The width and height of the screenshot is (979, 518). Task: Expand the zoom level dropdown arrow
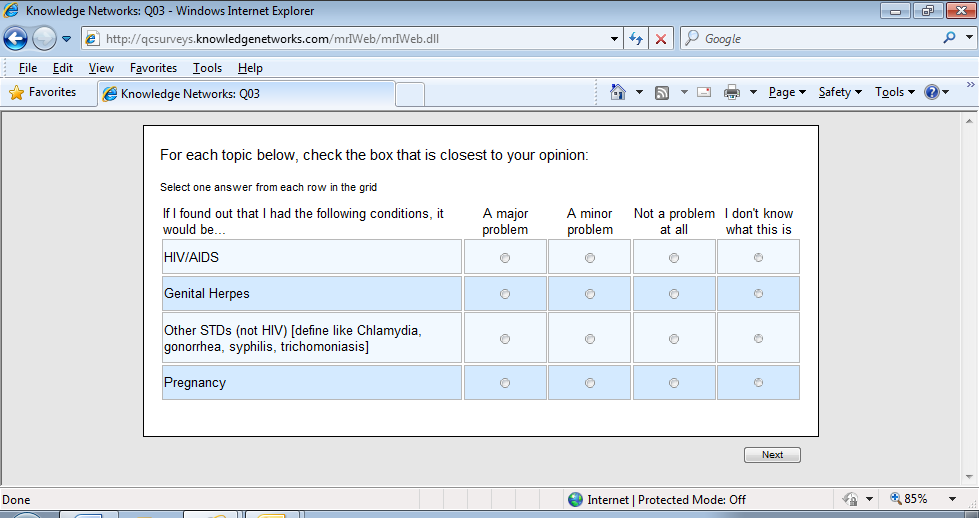coord(953,499)
